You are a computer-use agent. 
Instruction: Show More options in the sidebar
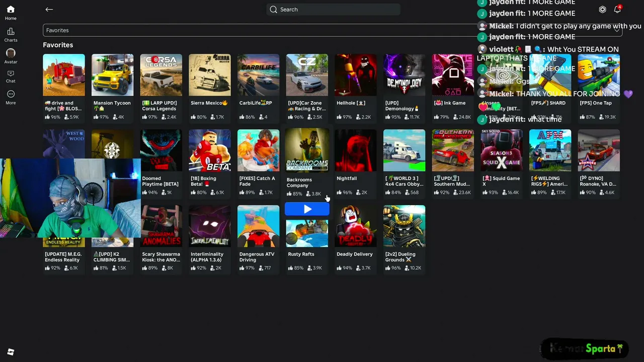(x=11, y=98)
